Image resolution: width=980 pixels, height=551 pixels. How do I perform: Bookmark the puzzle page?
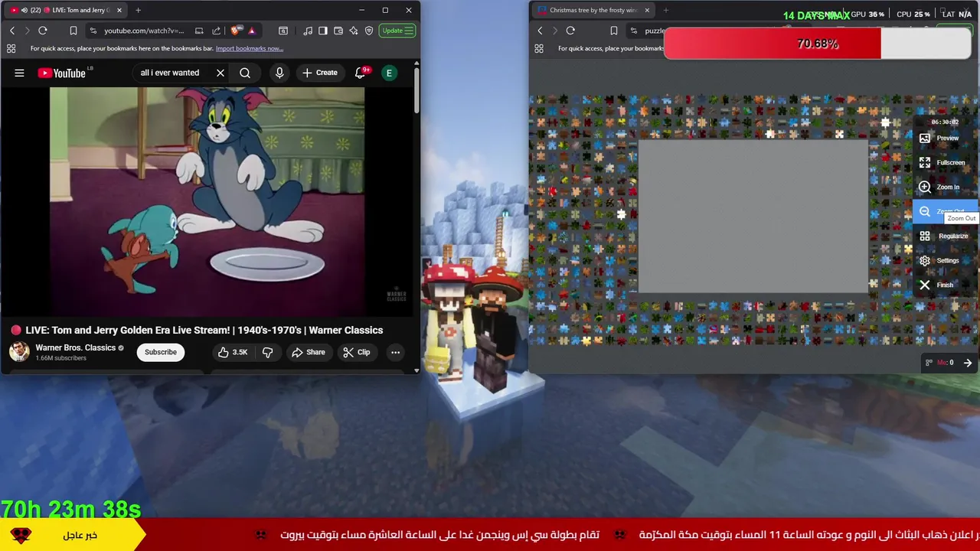click(x=613, y=31)
